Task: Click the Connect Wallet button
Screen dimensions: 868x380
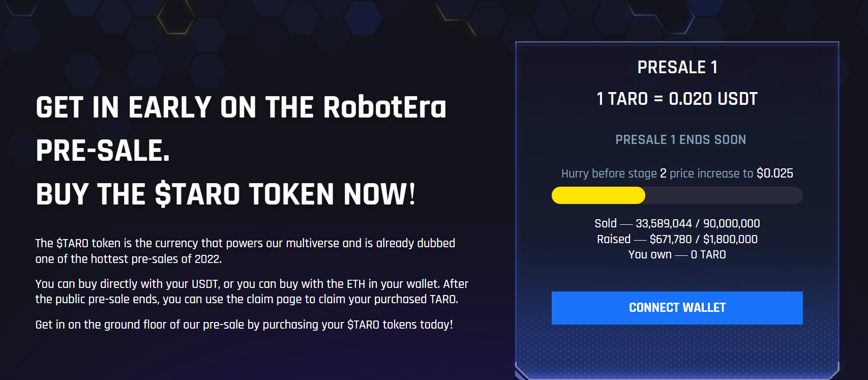Action: tap(677, 308)
